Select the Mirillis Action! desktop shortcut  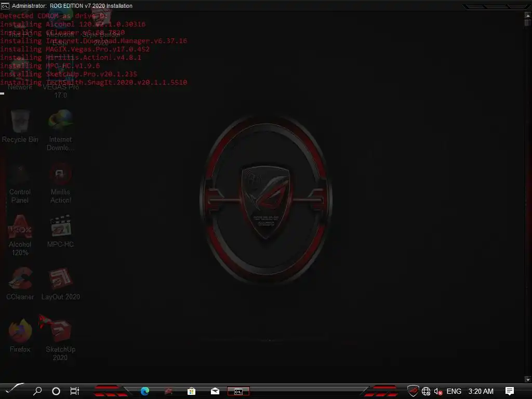(x=60, y=183)
